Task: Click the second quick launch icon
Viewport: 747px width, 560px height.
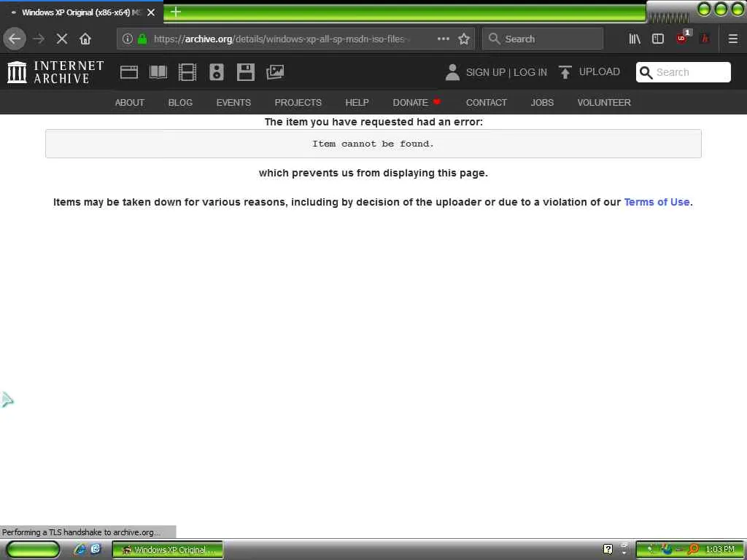Action: (96, 549)
